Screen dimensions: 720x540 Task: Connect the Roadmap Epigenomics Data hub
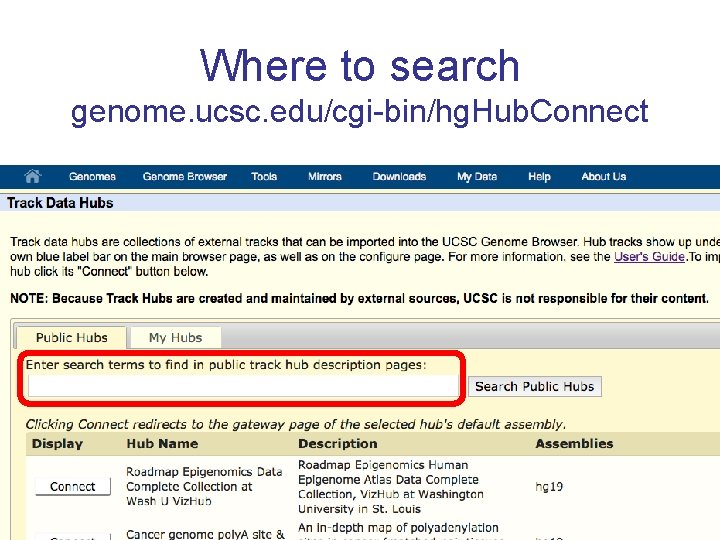pos(73,486)
